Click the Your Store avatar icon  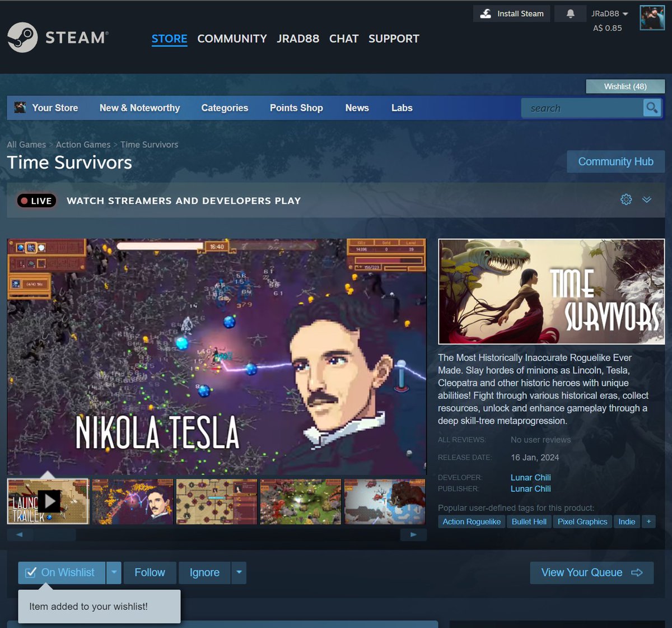coord(20,108)
